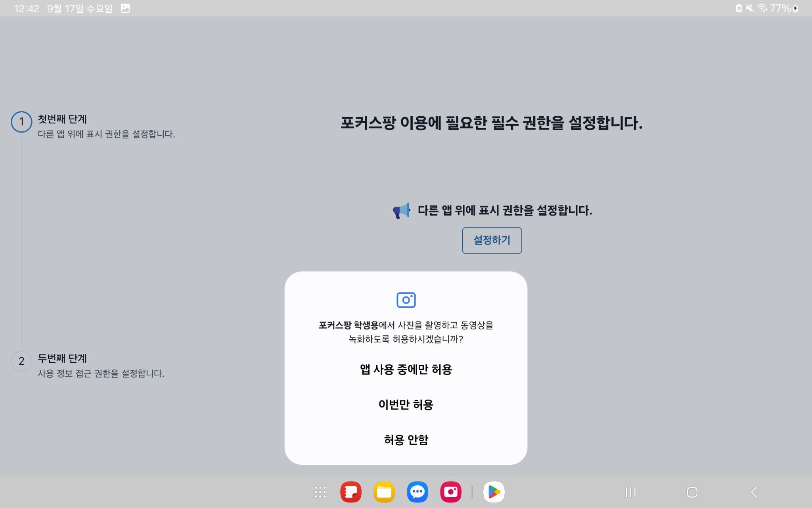Launch the red notes app in taskbar
This screenshot has width=812, height=508.
(x=350, y=492)
